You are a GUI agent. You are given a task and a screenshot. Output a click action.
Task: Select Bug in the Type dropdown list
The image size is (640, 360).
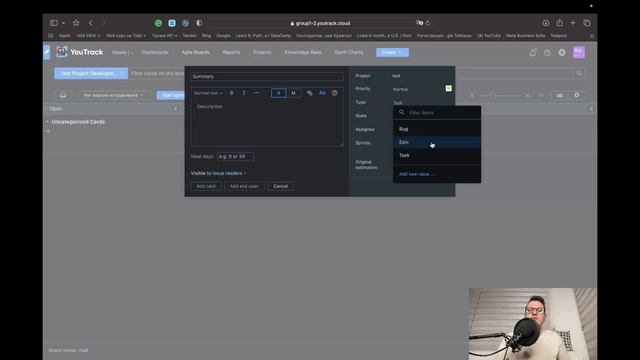437,129
